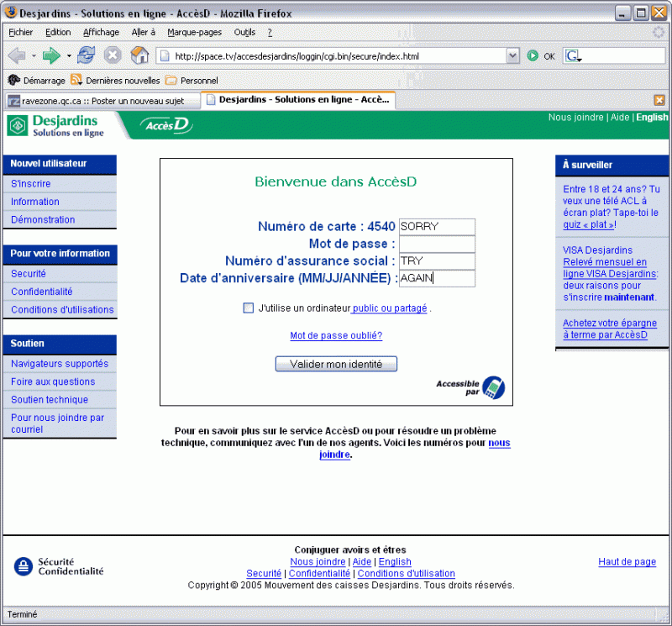Focus the Numéro d'assurance social field
Screen dimensions: 672x626
pyautogui.click(x=437, y=261)
